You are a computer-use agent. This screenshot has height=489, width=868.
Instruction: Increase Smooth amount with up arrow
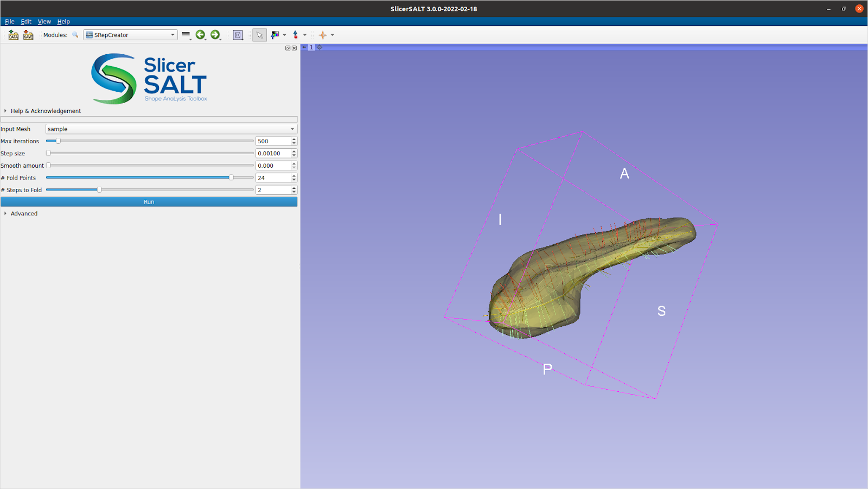tap(294, 163)
